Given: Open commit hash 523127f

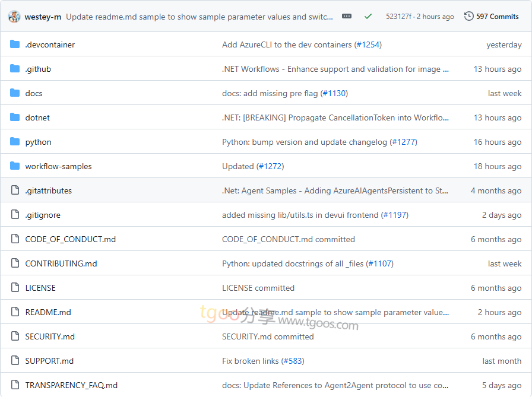Looking at the screenshot, I should click(x=398, y=17).
